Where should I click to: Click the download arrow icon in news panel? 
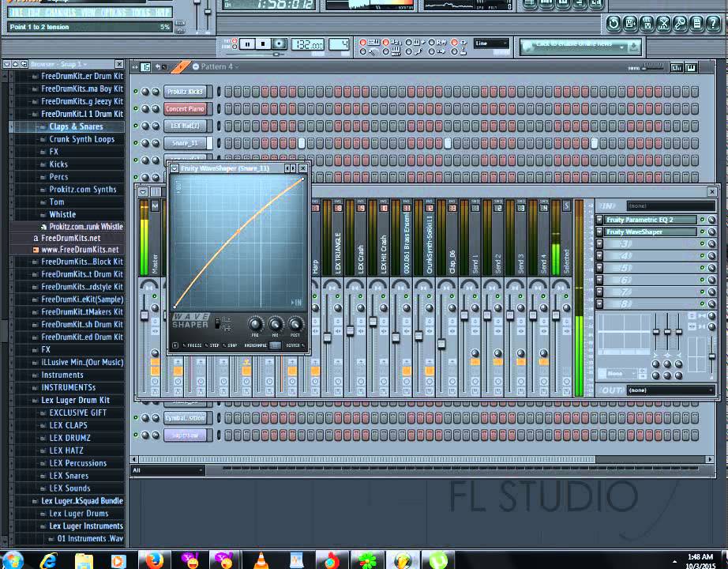(633, 47)
